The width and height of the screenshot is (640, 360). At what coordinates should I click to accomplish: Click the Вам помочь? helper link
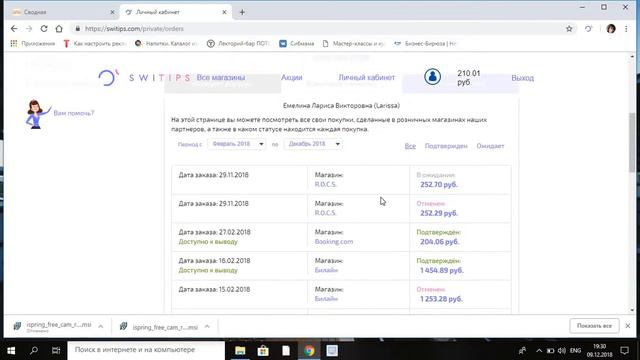tap(74, 113)
